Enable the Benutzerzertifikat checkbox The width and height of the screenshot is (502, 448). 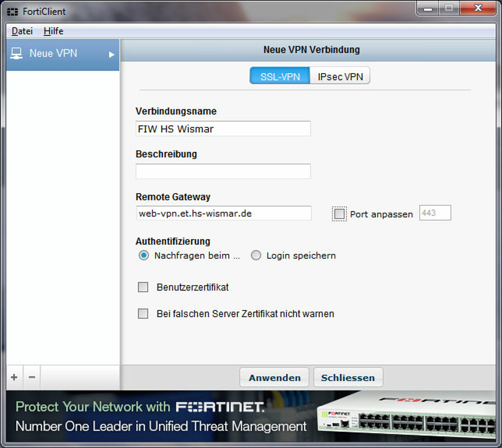click(143, 287)
